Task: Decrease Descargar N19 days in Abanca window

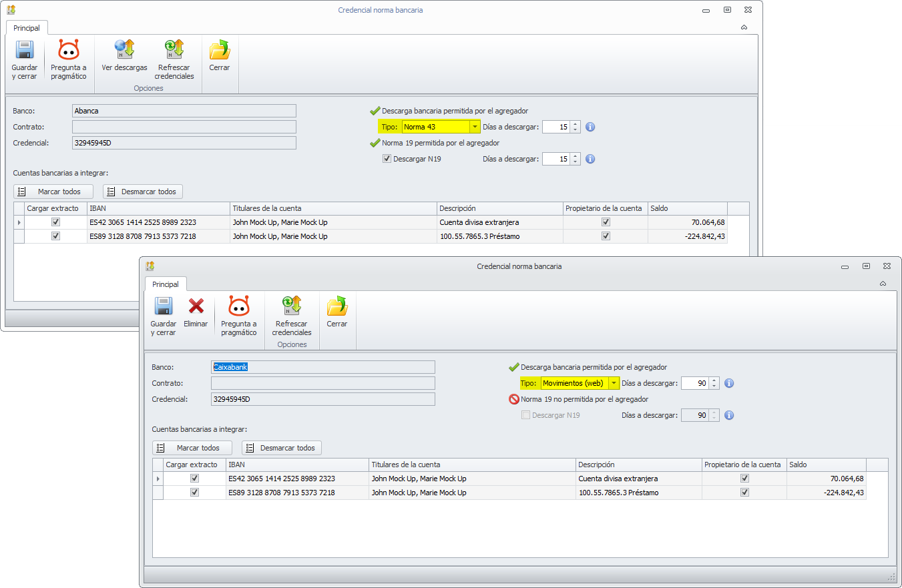Action: point(576,162)
